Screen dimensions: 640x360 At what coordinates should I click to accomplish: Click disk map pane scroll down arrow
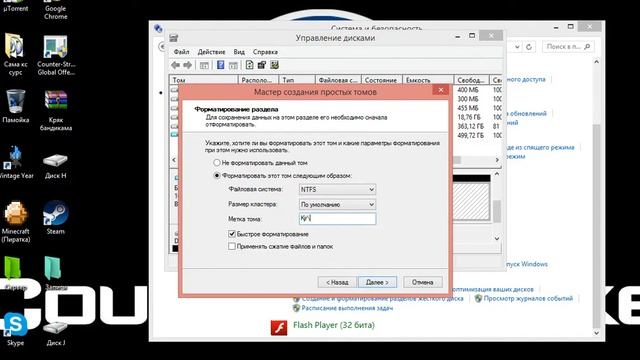[497, 239]
